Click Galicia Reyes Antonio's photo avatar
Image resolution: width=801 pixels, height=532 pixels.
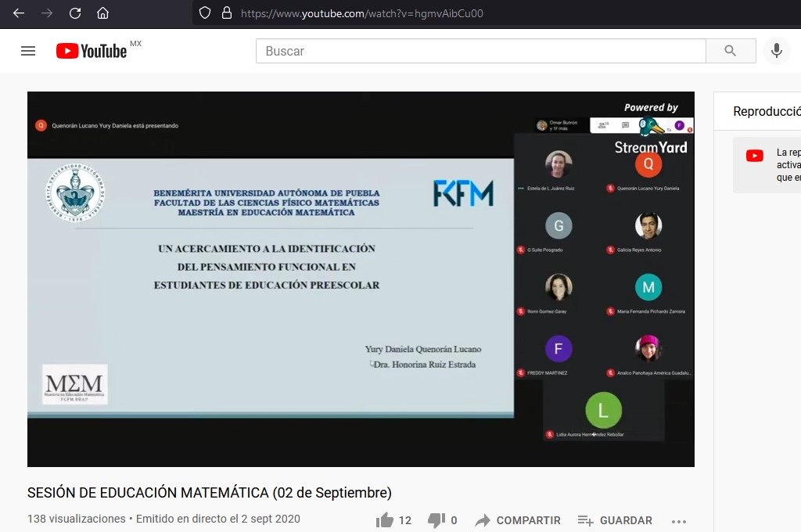tap(648, 225)
